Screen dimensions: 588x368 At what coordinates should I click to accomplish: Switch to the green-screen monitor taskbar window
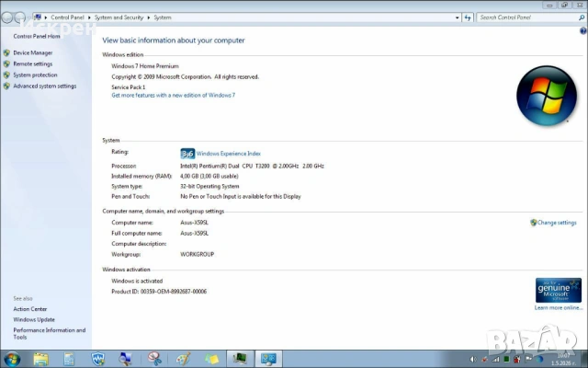tap(240, 359)
